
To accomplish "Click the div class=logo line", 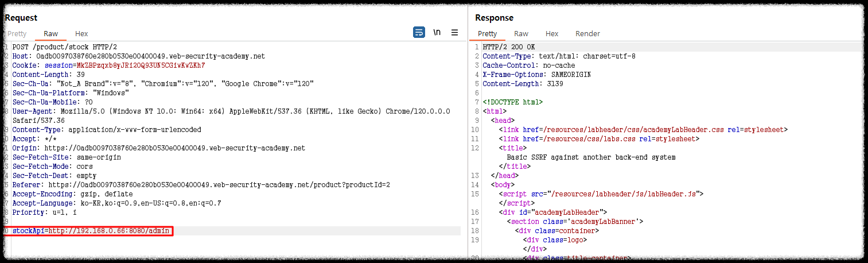I will point(555,240).
